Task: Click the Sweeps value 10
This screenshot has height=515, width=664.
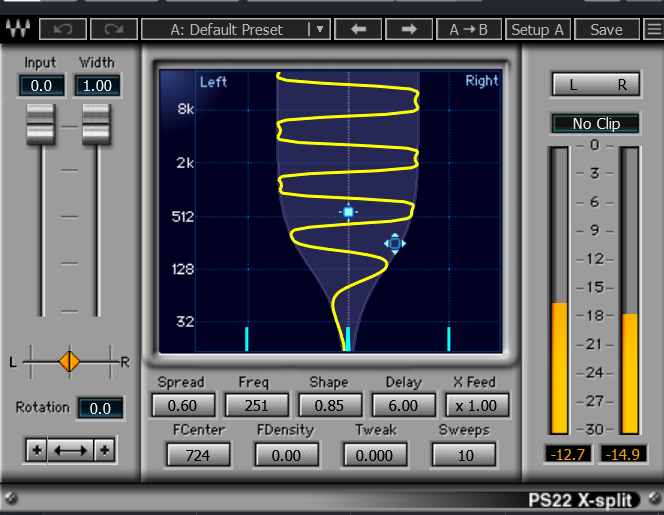Action: [463, 455]
